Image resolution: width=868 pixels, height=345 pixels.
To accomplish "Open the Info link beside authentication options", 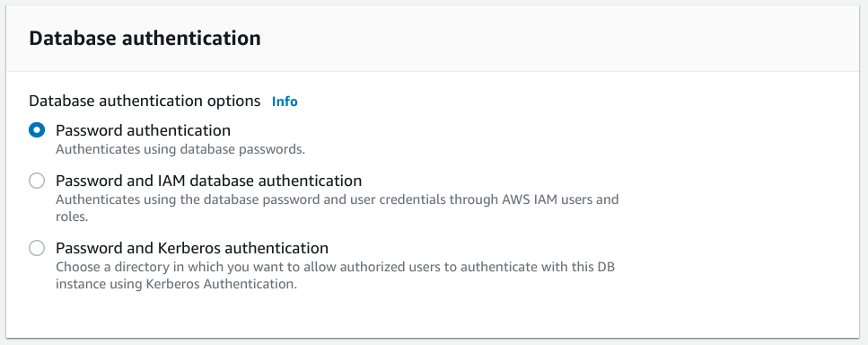I will pyautogui.click(x=285, y=102).
